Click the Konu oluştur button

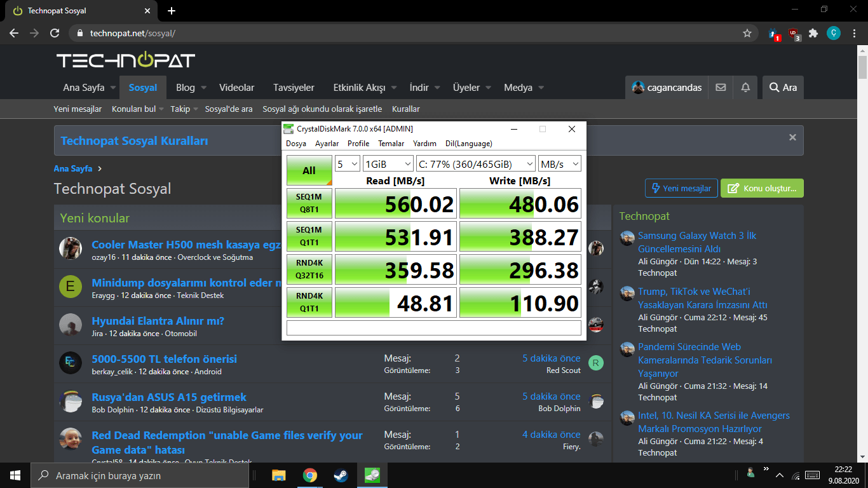click(762, 188)
